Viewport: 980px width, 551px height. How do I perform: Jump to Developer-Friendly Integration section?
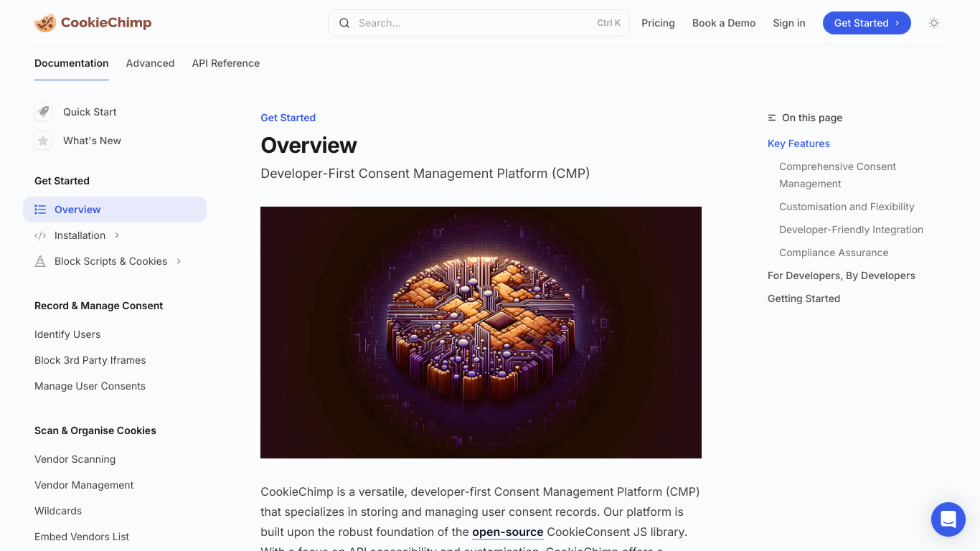pyautogui.click(x=851, y=230)
